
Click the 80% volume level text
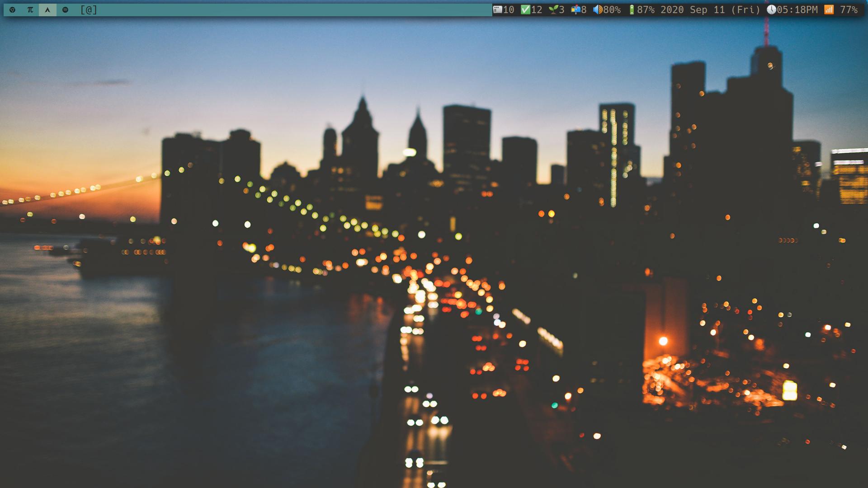[x=612, y=9]
